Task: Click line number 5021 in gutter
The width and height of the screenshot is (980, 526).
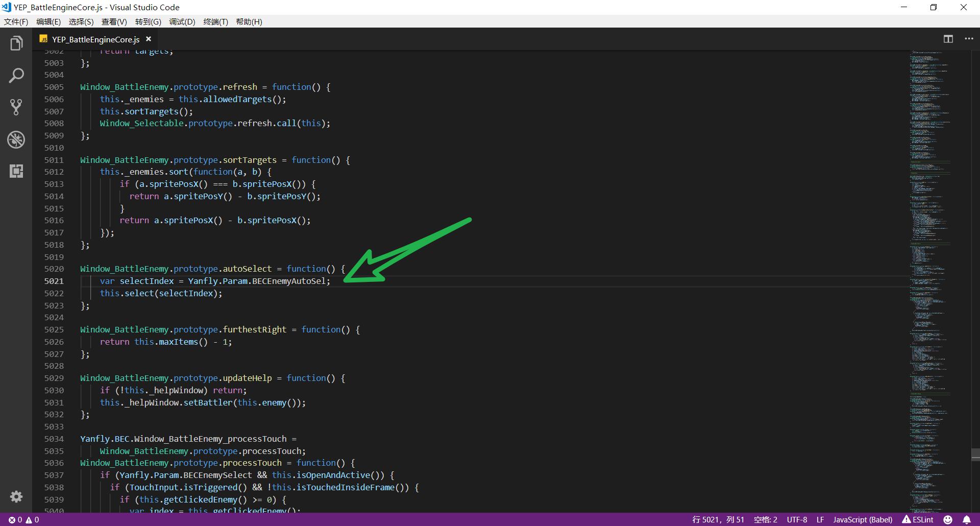Action: (54, 281)
